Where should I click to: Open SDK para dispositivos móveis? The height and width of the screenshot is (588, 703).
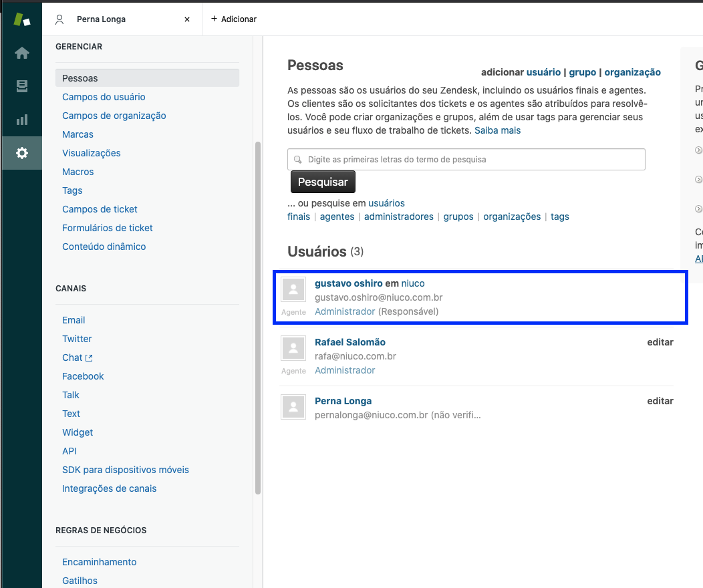(126, 470)
